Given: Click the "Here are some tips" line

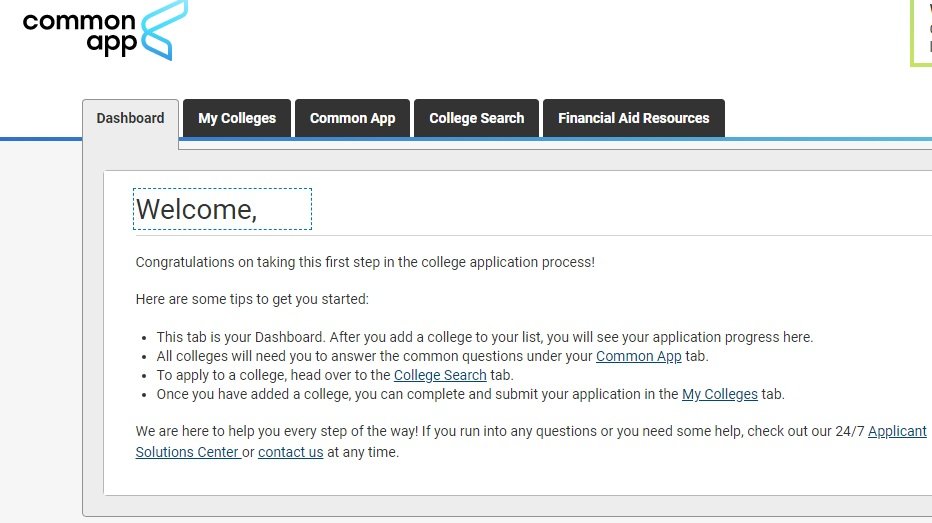Looking at the screenshot, I should 252,299.
